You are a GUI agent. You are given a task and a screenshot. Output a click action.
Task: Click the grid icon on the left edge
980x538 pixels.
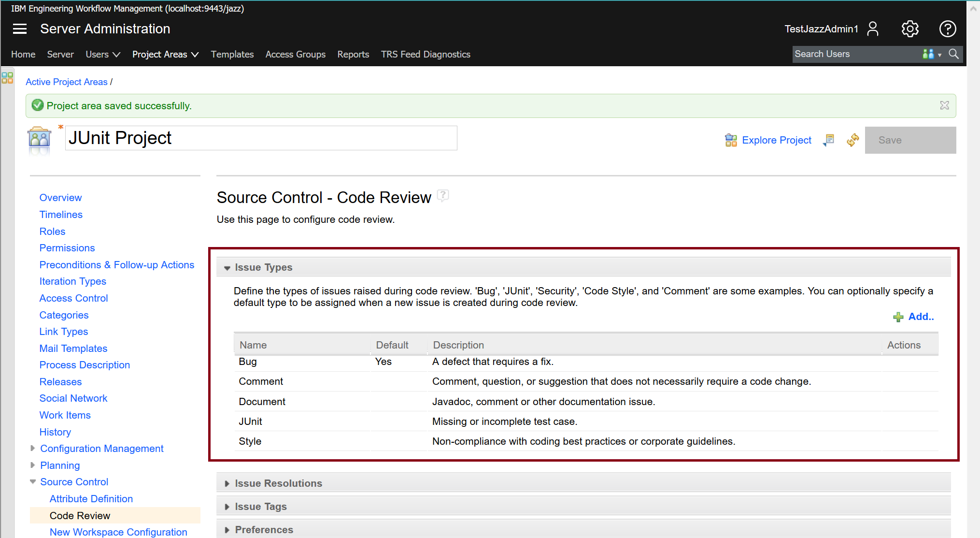tap(7, 77)
